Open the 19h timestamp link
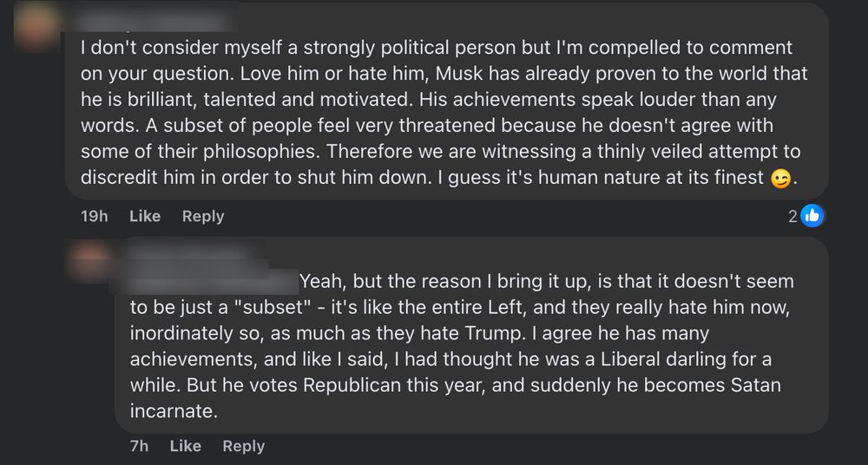 pyautogui.click(x=94, y=216)
